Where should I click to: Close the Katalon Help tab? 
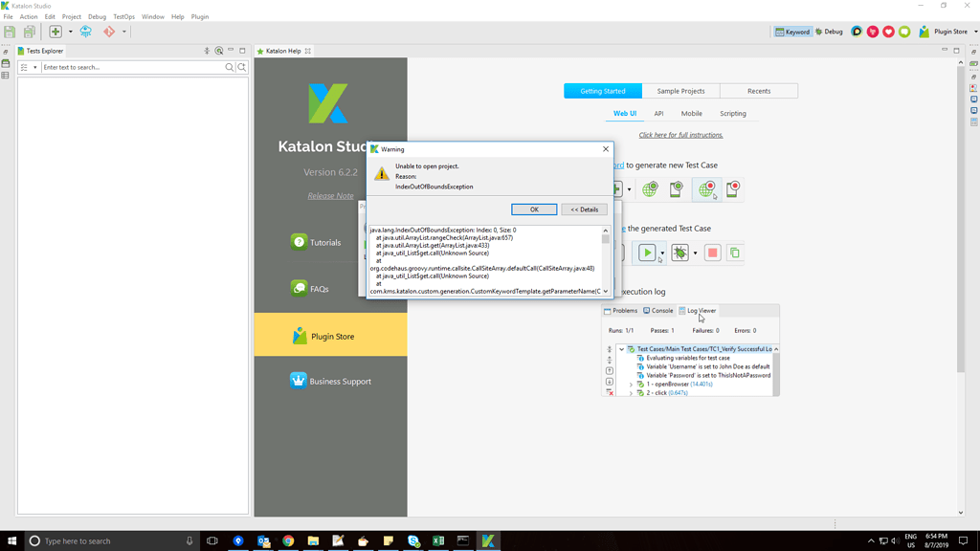(308, 51)
